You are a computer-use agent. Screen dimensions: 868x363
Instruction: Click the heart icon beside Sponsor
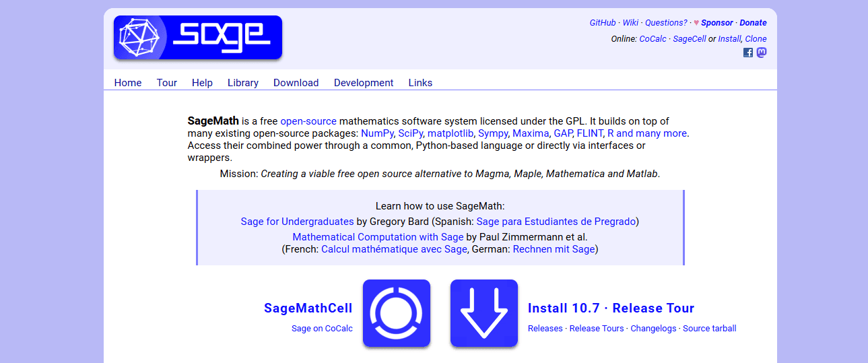696,23
